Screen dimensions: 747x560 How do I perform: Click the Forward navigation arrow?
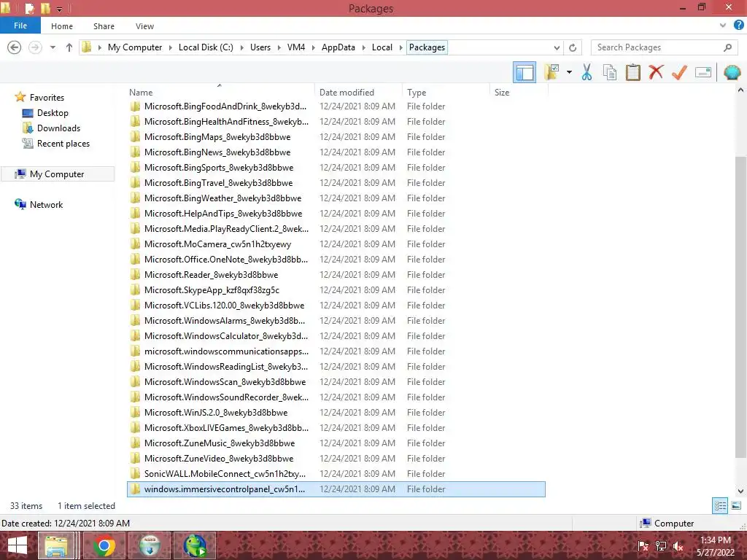tap(35, 47)
